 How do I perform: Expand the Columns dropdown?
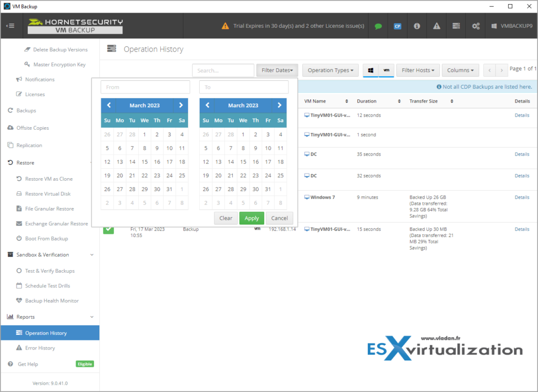click(x=460, y=70)
